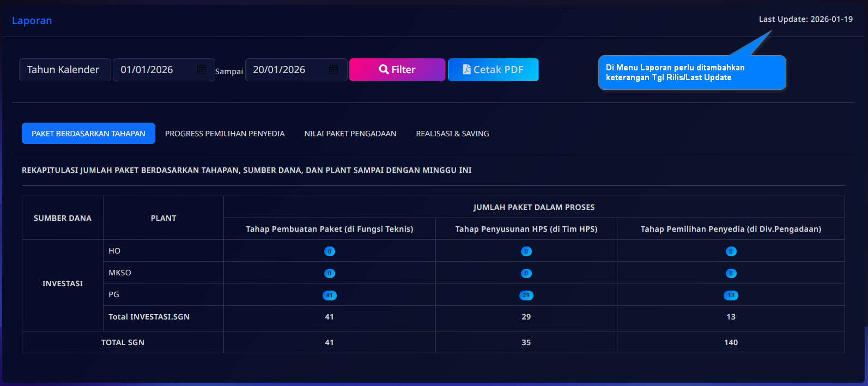Click the HO zero badge under Tahap Pemilihan Penyedia

(x=731, y=251)
